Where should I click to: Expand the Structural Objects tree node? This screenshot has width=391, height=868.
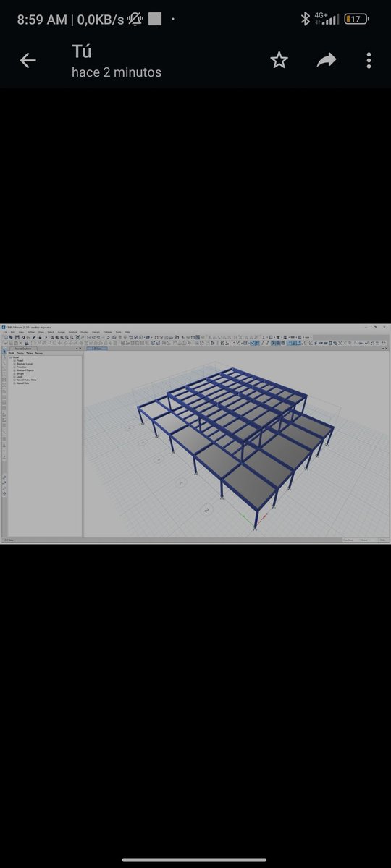pos(14,371)
